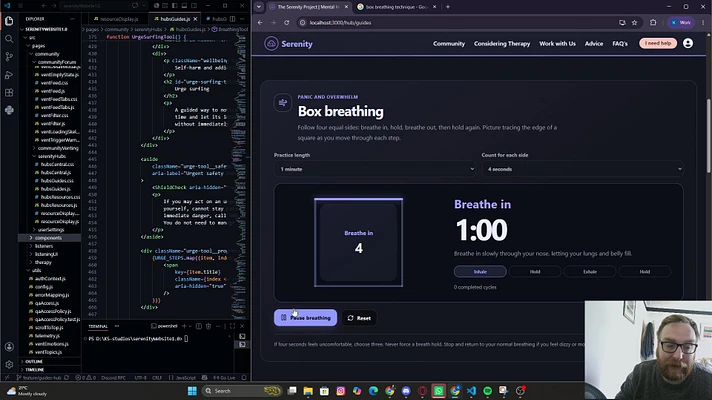Bookmark this page with the star icon
The height and width of the screenshot is (400, 712).
tap(634, 23)
